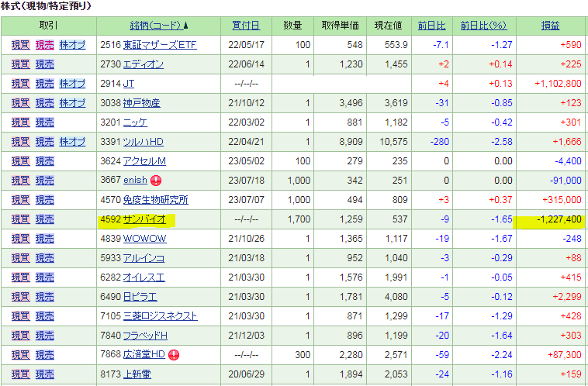Click 株オプ for 東証マザーズETF
Screen dimensions: 588x386
point(72,45)
